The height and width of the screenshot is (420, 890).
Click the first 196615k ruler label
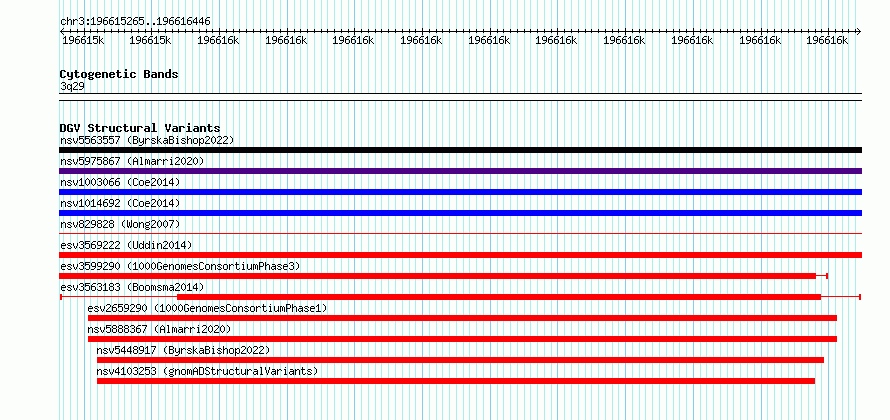83,40
